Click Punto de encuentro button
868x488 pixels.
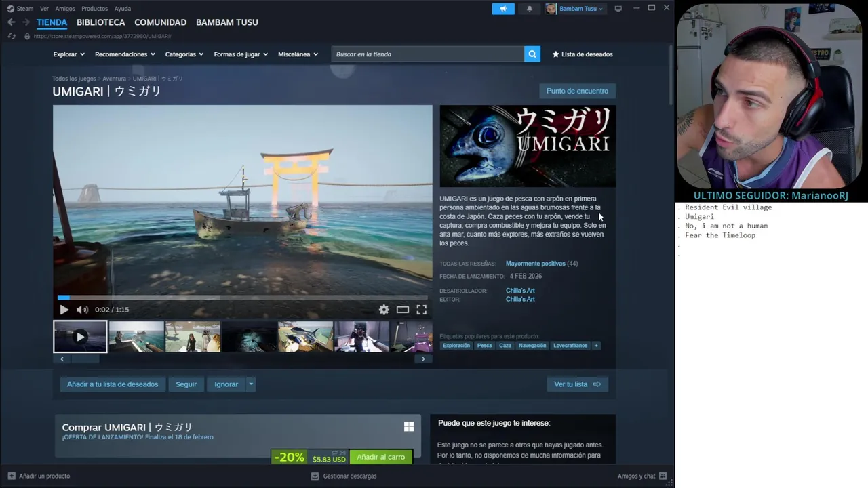coord(577,91)
